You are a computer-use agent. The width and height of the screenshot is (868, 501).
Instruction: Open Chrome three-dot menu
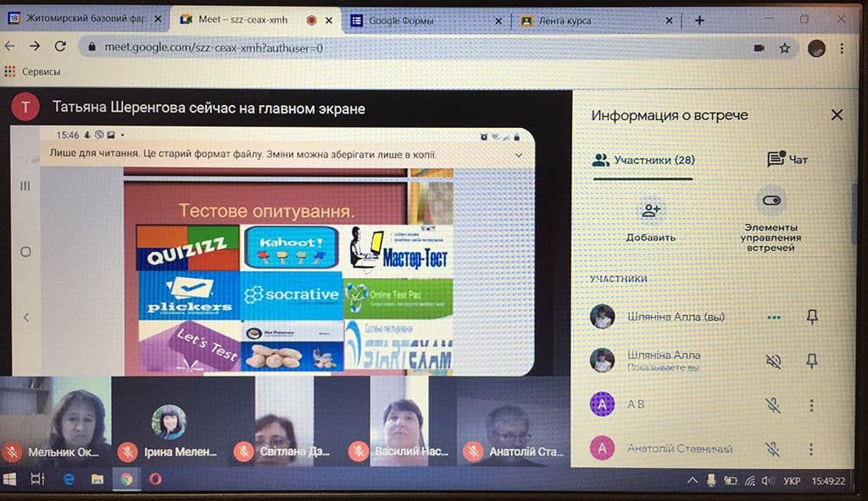842,48
